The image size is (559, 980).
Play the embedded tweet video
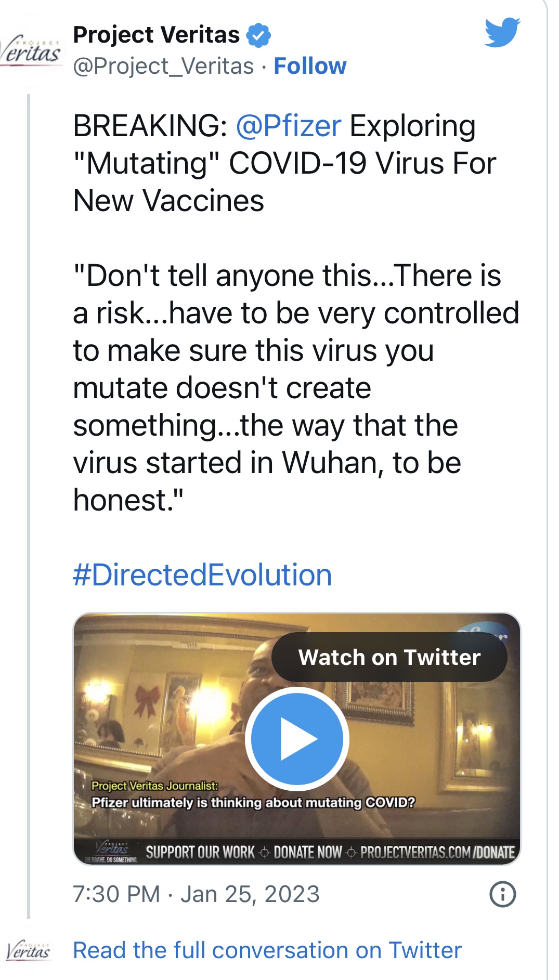(x=297, y=738)
